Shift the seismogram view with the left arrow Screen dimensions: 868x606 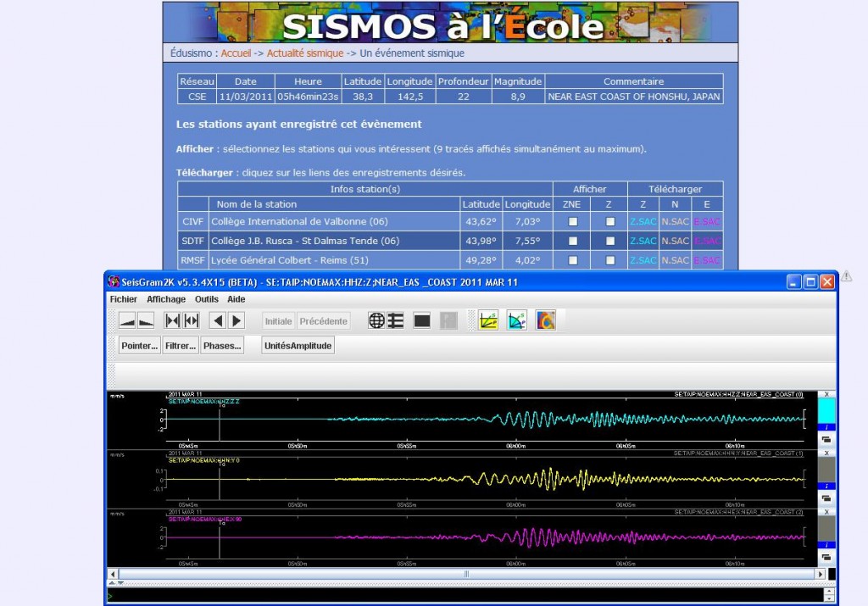pos(218,321)
